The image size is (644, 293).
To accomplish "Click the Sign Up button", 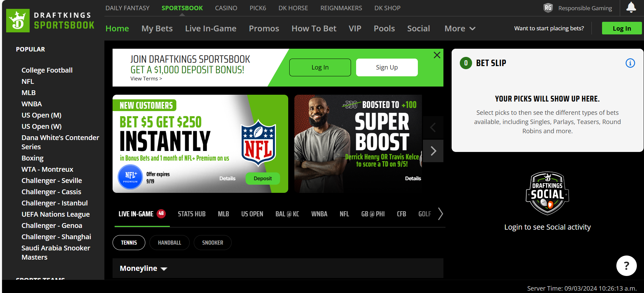I will tap(387, 67).
